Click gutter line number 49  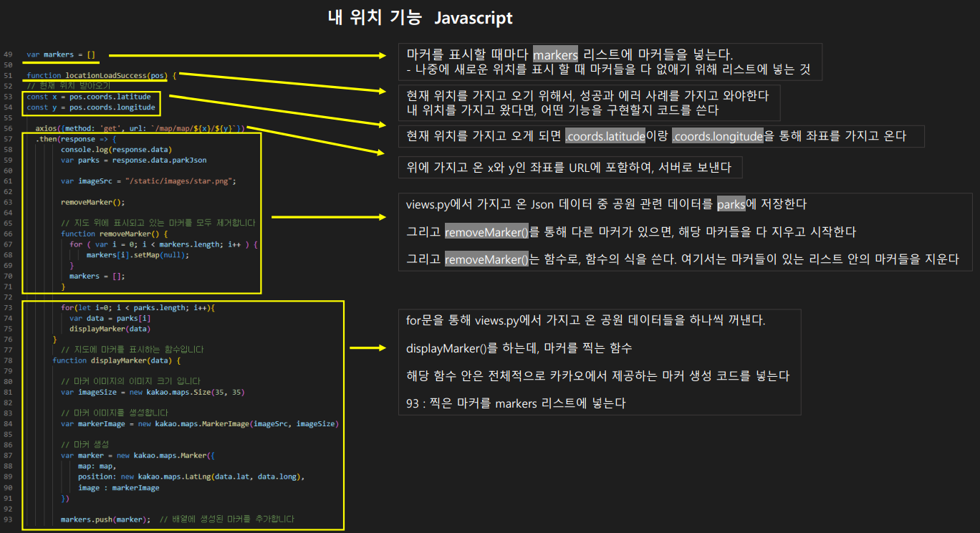coord(7,54)
